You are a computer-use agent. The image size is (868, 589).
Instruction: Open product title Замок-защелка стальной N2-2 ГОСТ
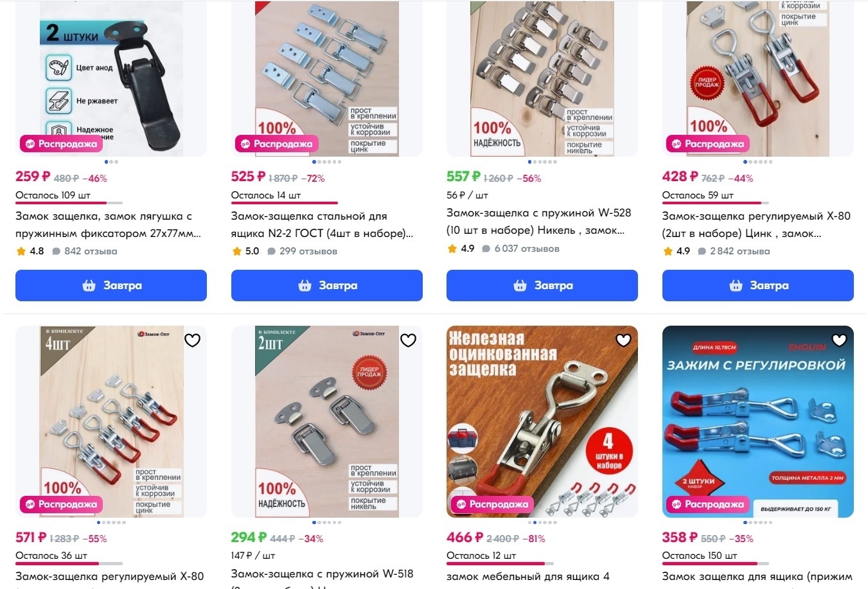(322, 225)
